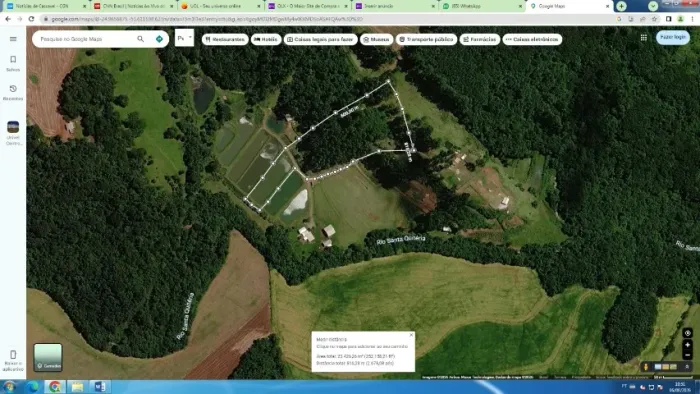
Task: Click the address bar URL
Action: [x=207, y=19]
